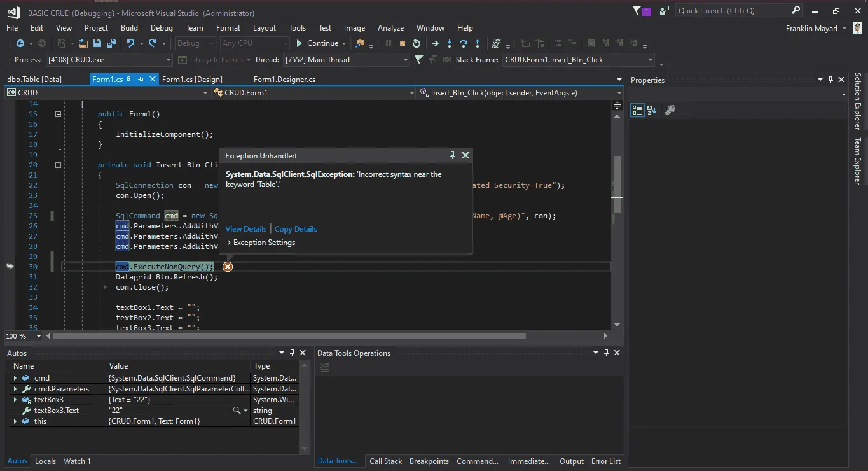Image resolution: width=868 pixels, height=471 pixels.
Task: Undo the last action
Action: [x=130, y=43]
